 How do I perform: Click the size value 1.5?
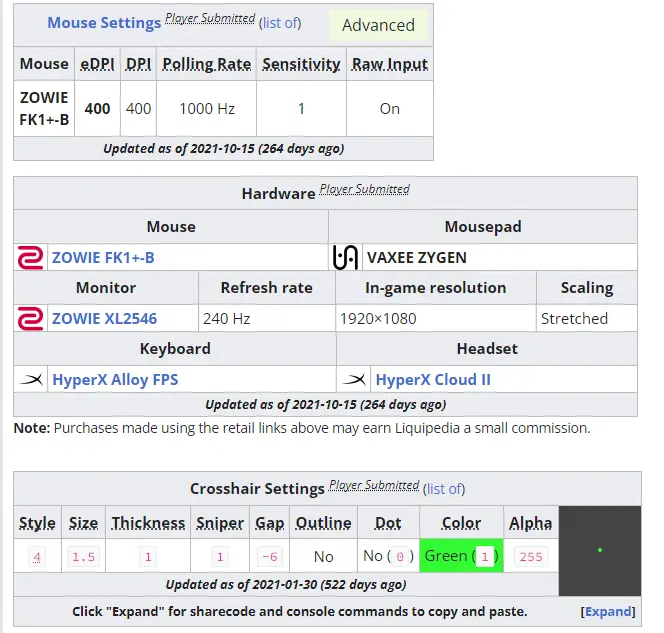[x=83, y=556]
